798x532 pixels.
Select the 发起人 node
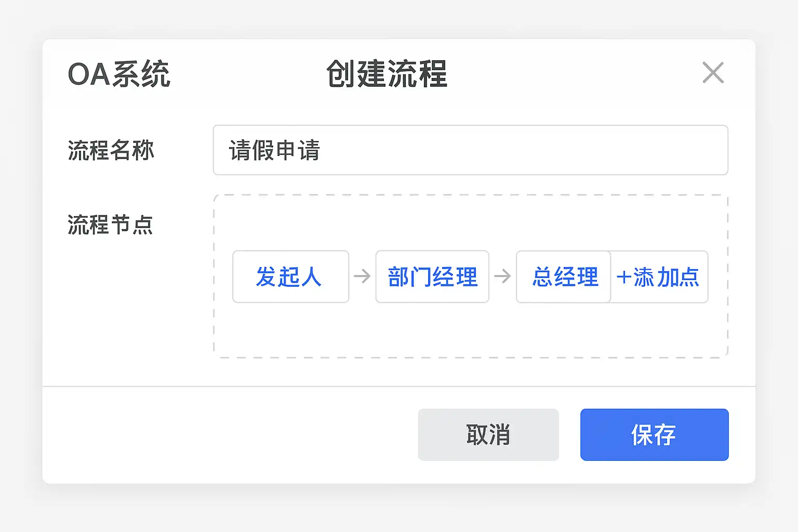[x=290, y=276]
